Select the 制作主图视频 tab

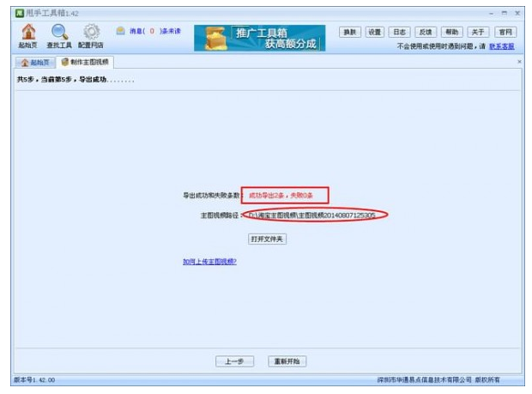pyautogui.click(x=85, y=62)
